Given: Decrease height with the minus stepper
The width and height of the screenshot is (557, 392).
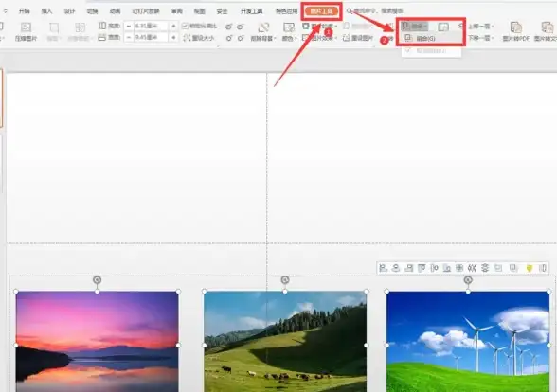Looking at the screenshot, I should click(129, 26).
